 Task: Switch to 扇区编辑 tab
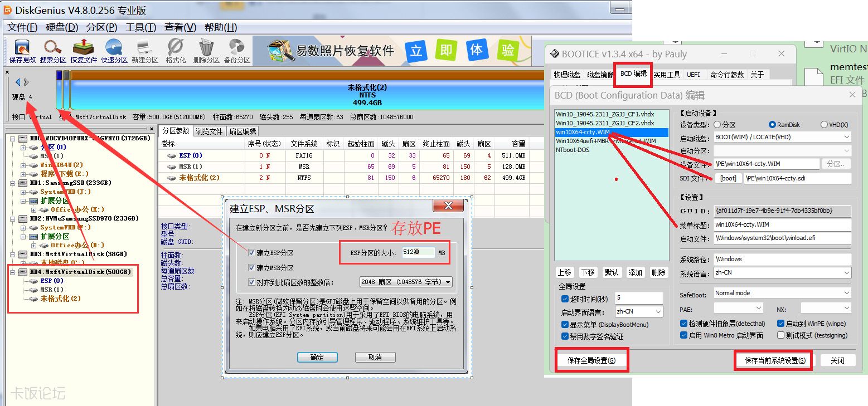[243, 131]
